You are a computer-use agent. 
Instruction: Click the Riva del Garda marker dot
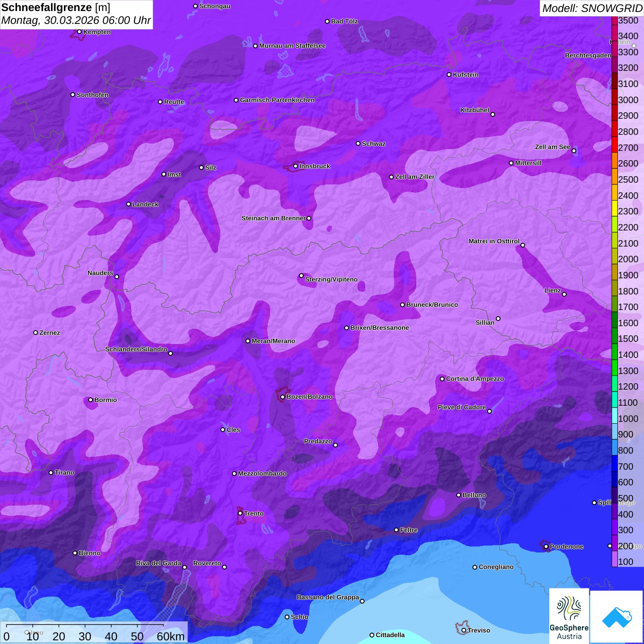click(x=184, y=567)
